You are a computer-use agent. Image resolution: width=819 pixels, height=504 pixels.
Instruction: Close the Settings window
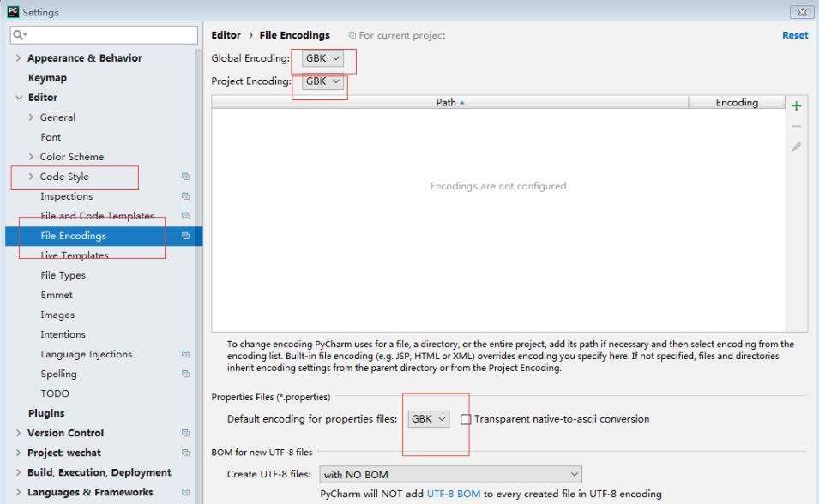(802, 11)
